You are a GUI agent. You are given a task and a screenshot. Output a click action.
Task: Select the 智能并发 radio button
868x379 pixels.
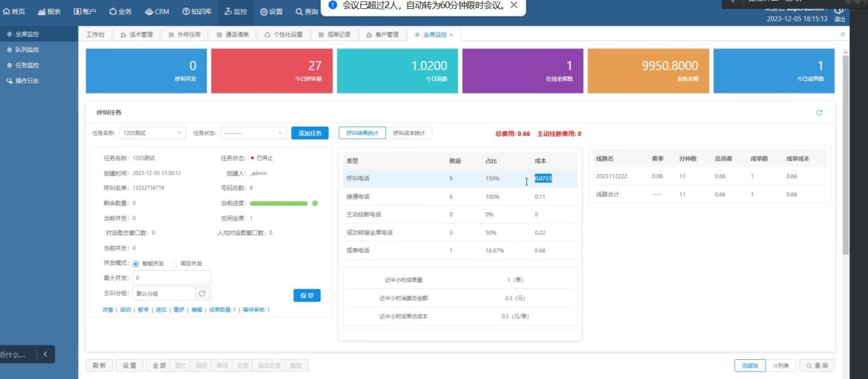click(x=136, y=264)
